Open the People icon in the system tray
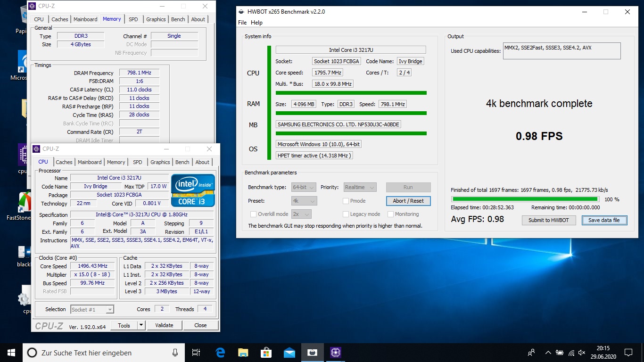This screenshot has width=644, height=362. point(531,353)
